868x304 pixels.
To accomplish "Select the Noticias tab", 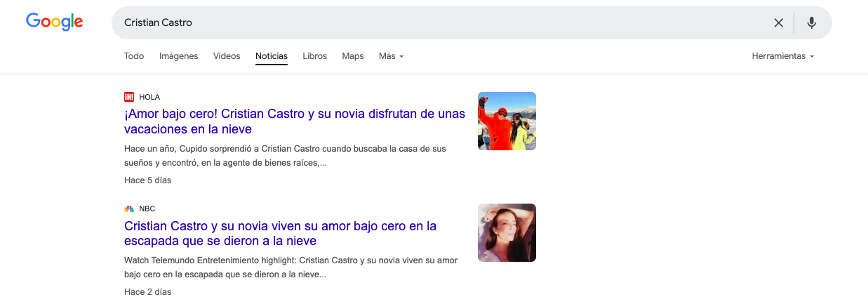I will click(272, 56).
